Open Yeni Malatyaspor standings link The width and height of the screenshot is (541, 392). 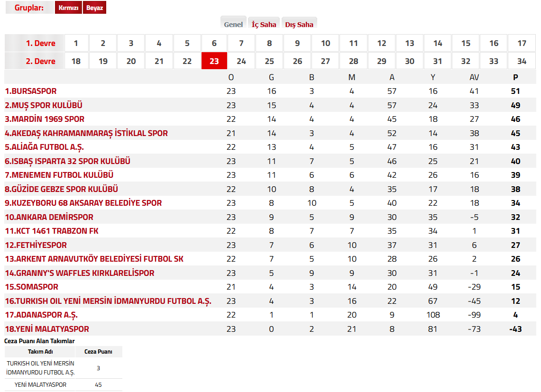(x=47, y=329)
